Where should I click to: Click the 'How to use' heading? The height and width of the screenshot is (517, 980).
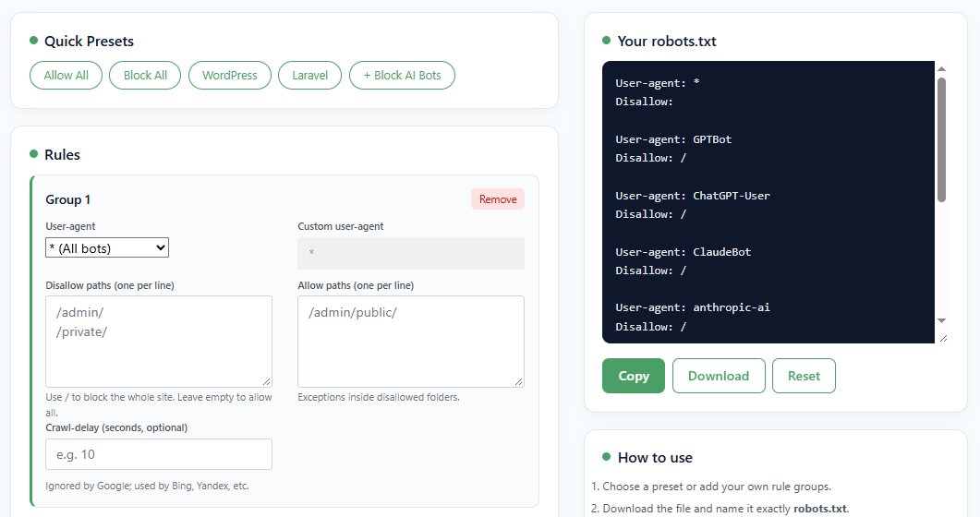(x=655, y=458)
